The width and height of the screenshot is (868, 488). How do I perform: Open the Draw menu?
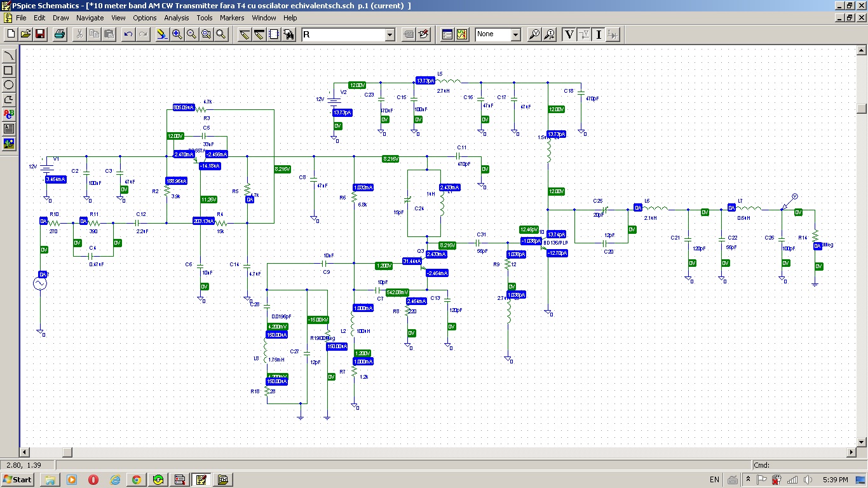click(61, 18)
